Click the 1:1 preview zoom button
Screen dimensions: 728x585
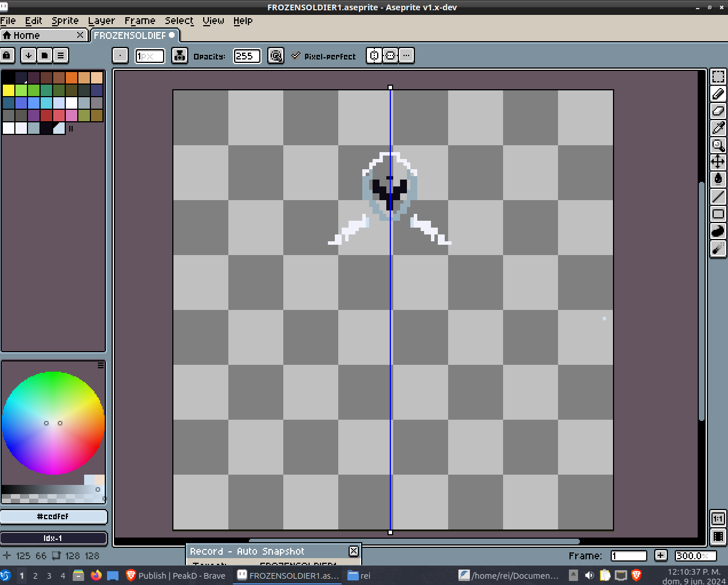[x=718, y=519]
